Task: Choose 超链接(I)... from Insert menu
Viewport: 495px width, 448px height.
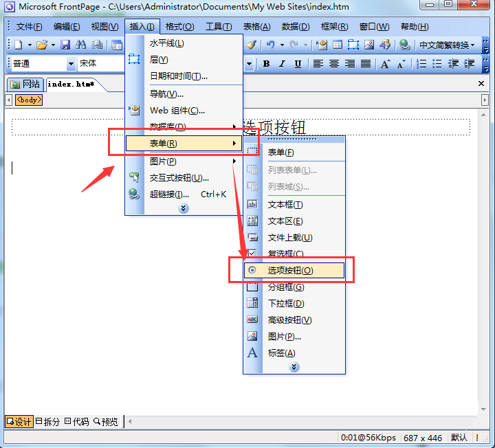Action: point(184,194)
